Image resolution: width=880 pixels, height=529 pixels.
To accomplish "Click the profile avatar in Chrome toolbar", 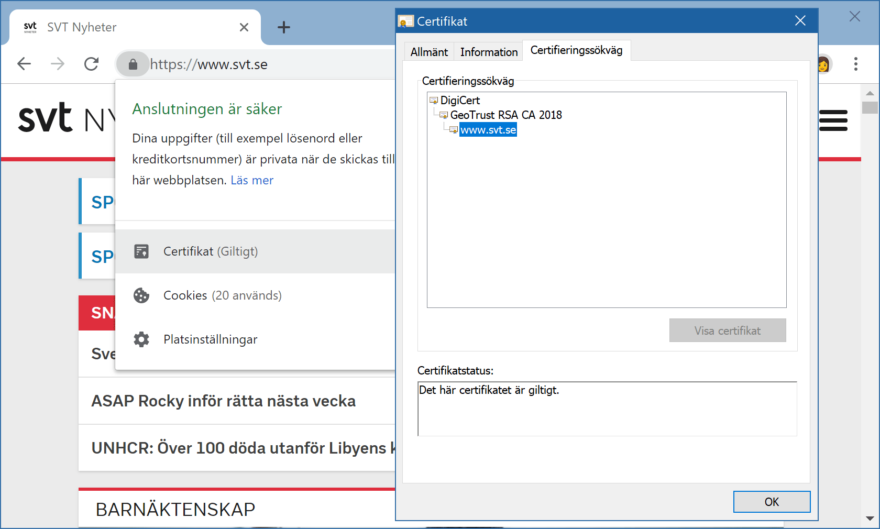I will [x=824, y=64].
